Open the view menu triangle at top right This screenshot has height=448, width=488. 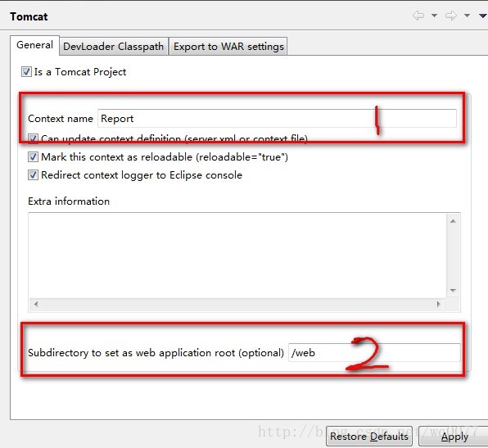coord(483,16)
